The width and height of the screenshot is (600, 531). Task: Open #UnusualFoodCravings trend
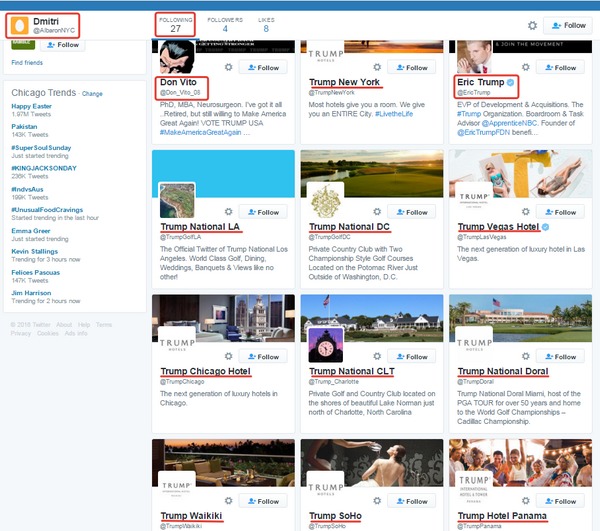coord(47,210)
